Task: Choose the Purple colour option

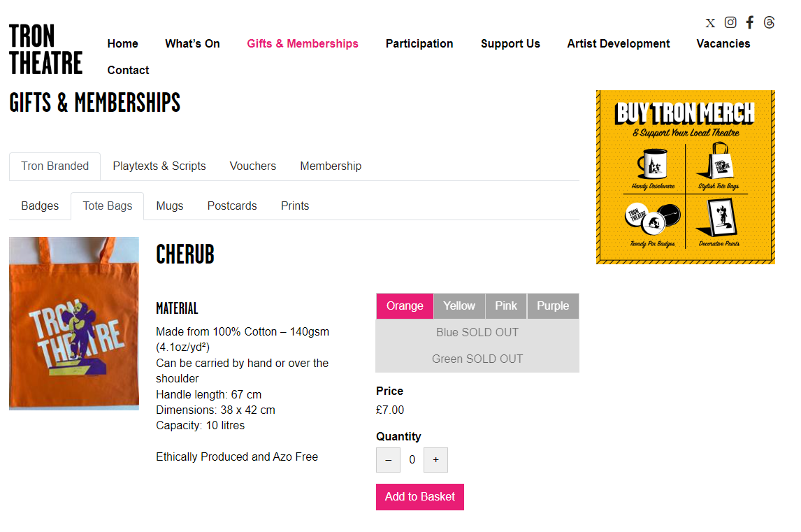Action: (x=553, y=305)
